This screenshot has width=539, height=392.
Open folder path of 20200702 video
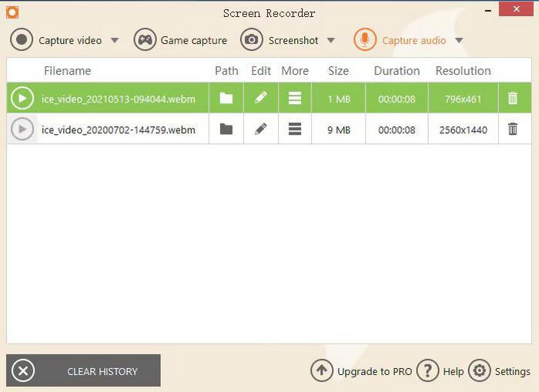(x=226, y=129)
